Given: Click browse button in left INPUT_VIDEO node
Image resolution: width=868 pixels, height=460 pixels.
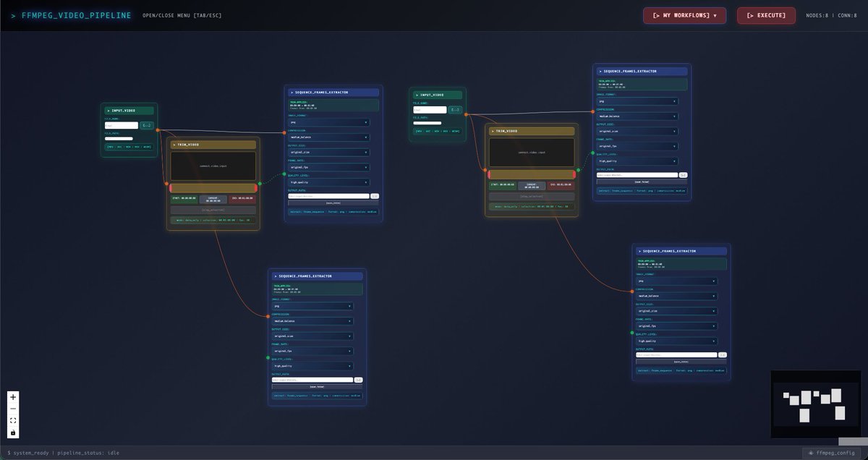Looking at the screenshot, I should click(x=146, y=126).
